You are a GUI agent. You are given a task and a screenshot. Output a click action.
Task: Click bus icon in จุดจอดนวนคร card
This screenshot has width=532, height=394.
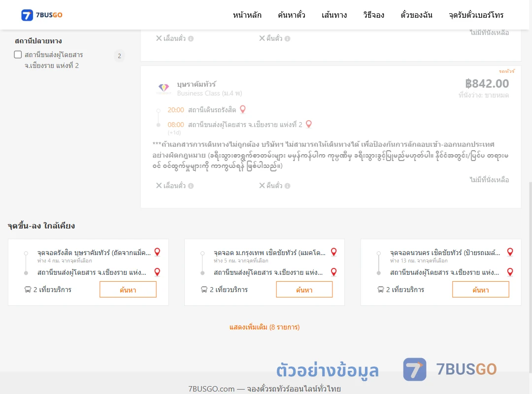click(x=381, y=290)
